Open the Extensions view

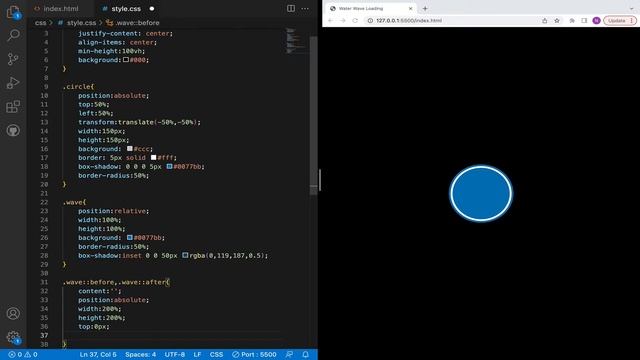point(13,107)
